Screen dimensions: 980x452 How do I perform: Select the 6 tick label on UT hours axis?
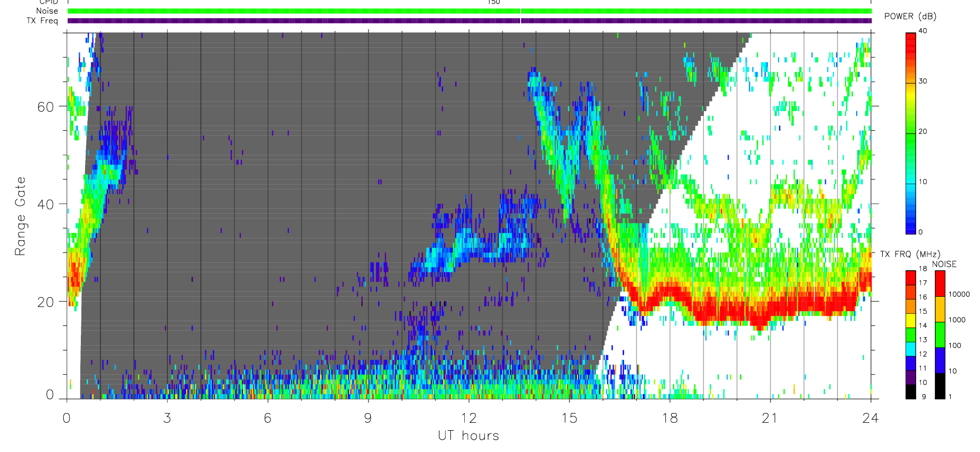[267, 418]
